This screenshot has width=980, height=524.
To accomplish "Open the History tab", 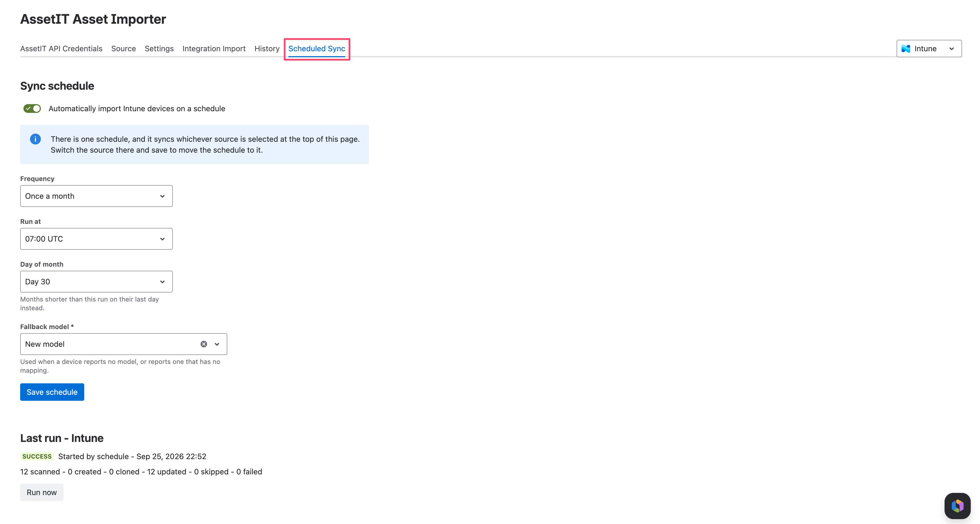I will pyautogui.click(x=267, y=49).
